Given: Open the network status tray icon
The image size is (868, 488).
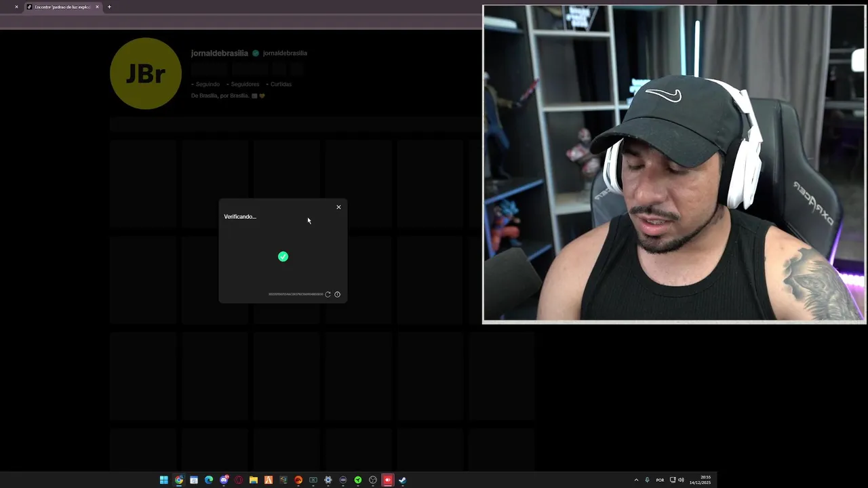Looking at the screenshot, I should (673, 480).
